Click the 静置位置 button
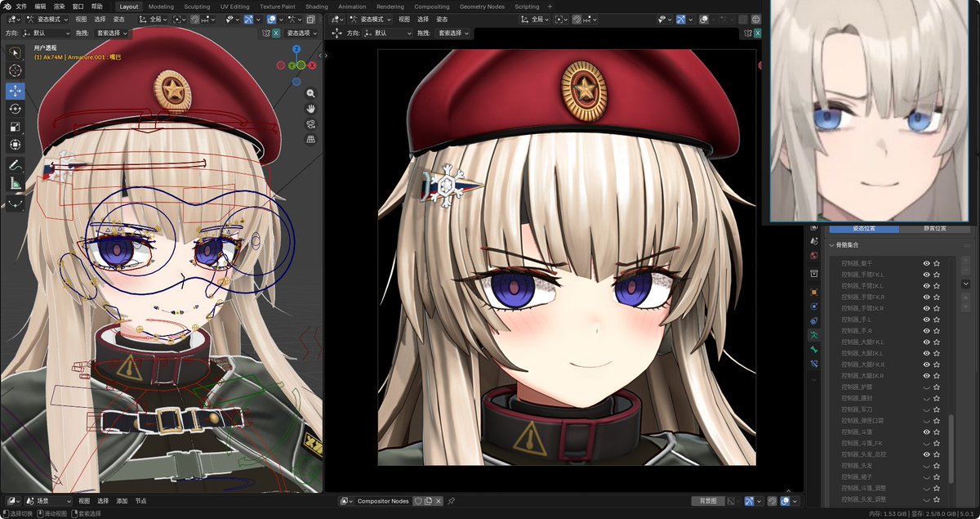980x519 pixels. tap(934, 229)
